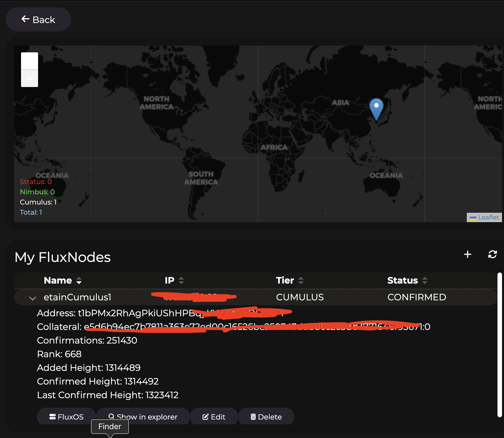Screen dimensions: 504x438
Task: Click the CONFIRMED status cell
Action: point(417,297)
